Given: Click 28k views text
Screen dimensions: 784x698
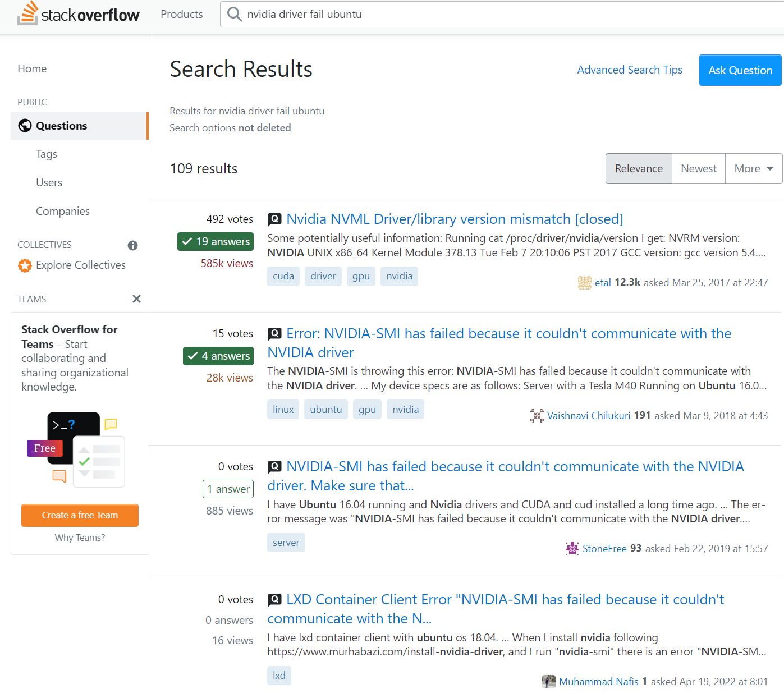Looking at the screenshot, I should coord(230,378).
